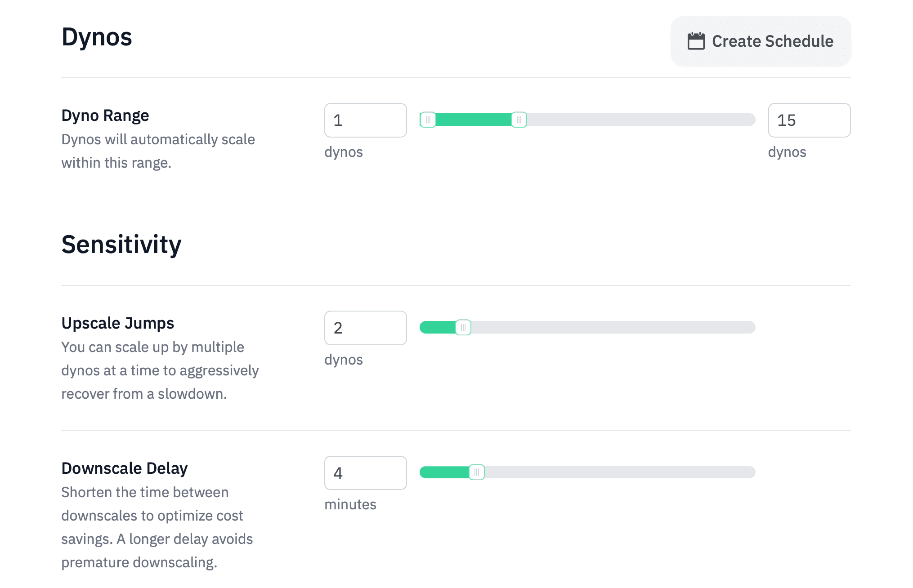The image size is (913, 588).
Task: Click the Upscale Jumps slider handle
Action: pyautogui.click(x=463, y=327)
